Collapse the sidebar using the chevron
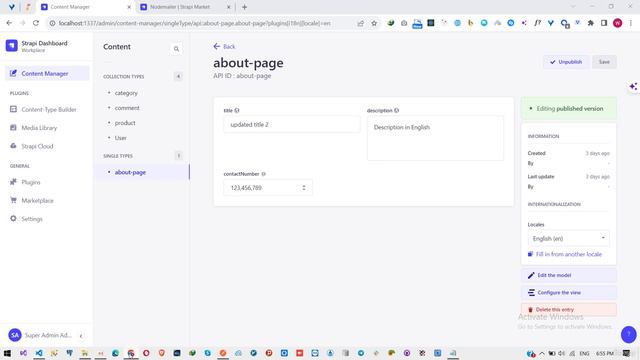The width and height of the screenshot is (640, 360). (81, 336)
